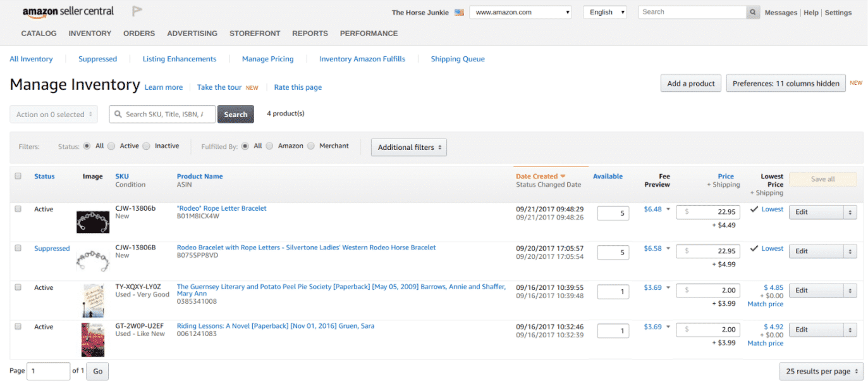868x388 pixels.
Task: Select the Status All radio button
Action: pos(87,146)
